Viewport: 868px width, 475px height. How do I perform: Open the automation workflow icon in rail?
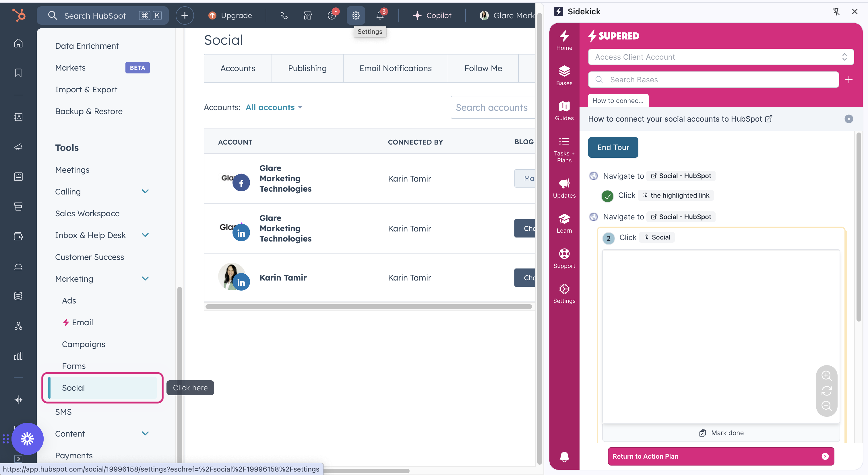[x=18, y=326]
